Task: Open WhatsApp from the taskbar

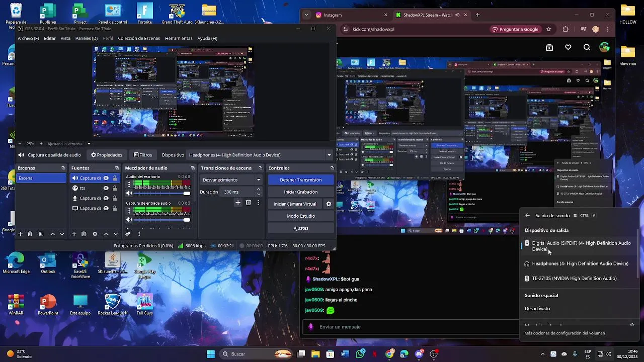Action: click(360, 354)
